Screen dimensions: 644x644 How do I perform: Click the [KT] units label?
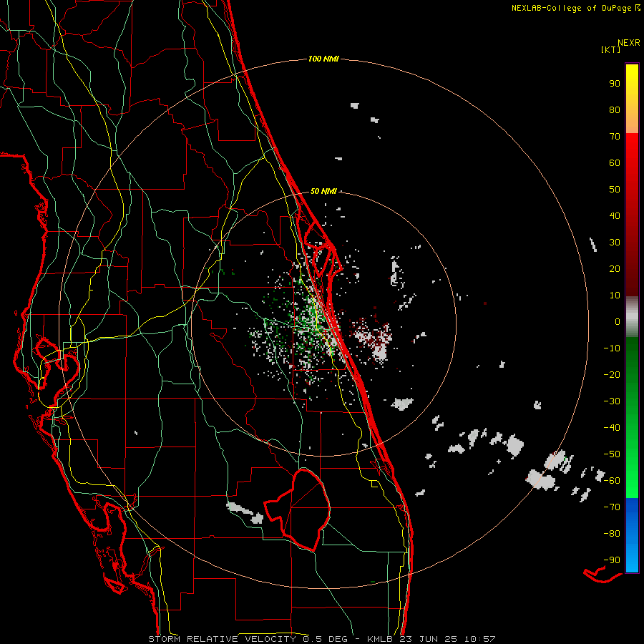click(610, 49)
